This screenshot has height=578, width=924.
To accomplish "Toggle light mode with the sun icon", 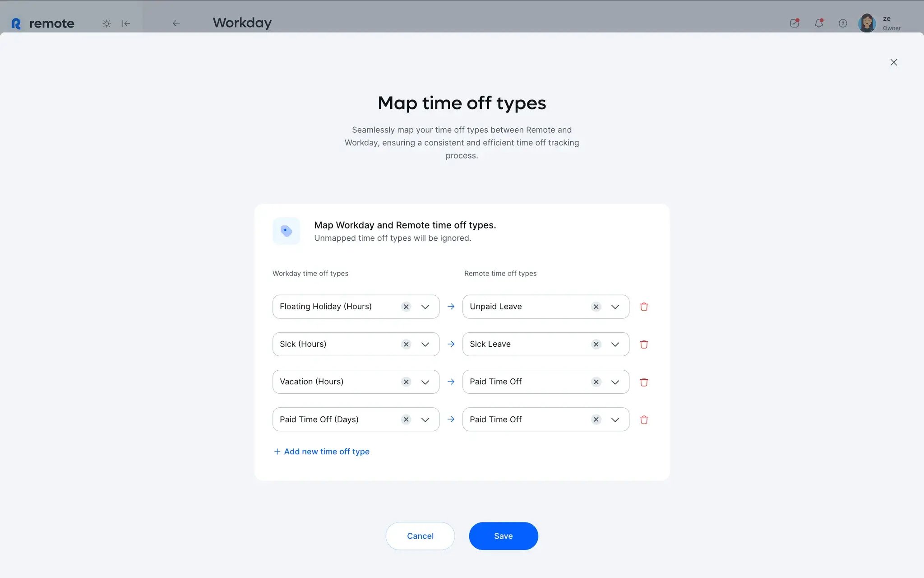I will [x=106, y=23].
